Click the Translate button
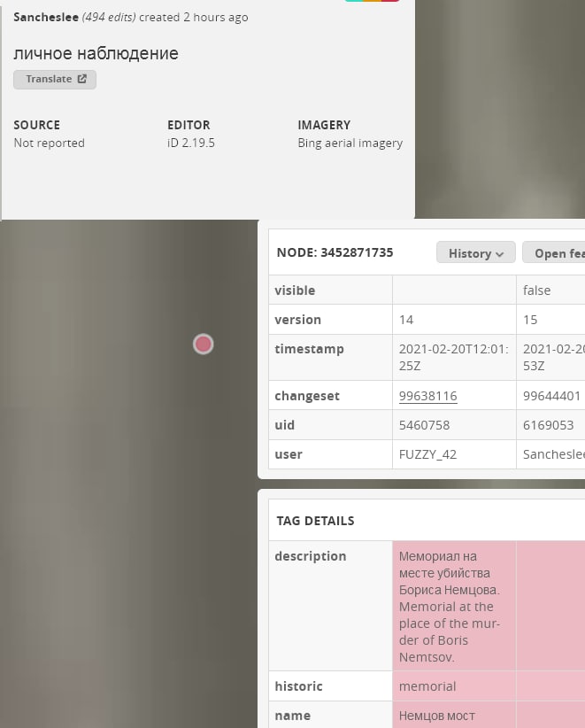 (55, 80)
